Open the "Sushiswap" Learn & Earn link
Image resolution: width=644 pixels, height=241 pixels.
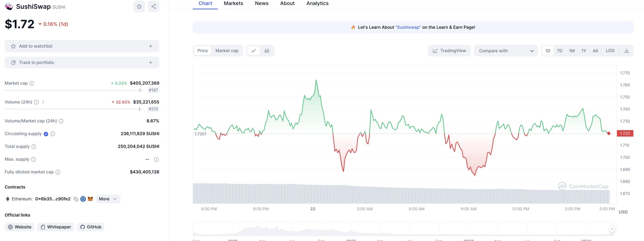coord(408,27)
